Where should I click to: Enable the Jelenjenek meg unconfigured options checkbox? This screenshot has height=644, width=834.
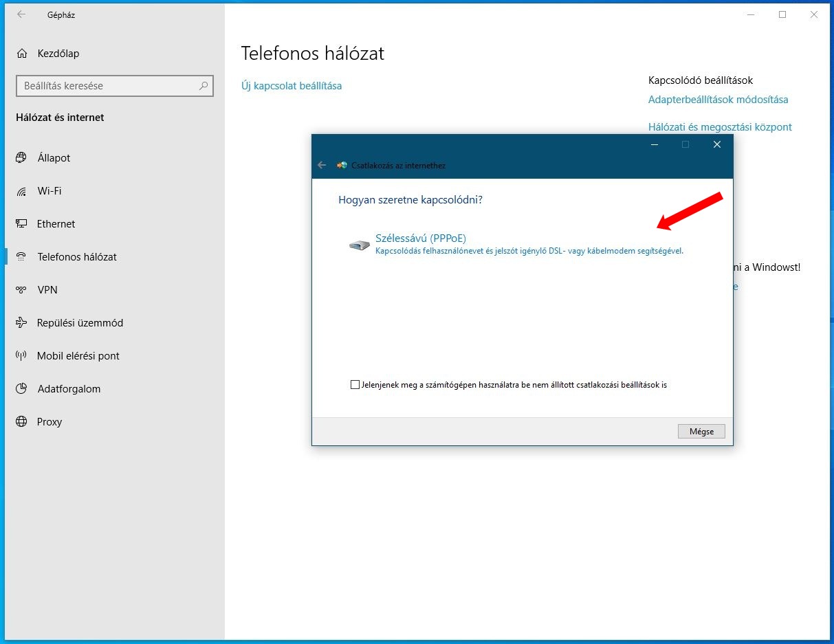click(355, 385)
